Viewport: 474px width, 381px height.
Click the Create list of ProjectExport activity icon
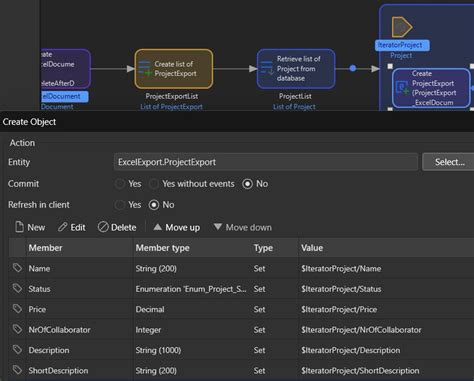coord(145,68)
